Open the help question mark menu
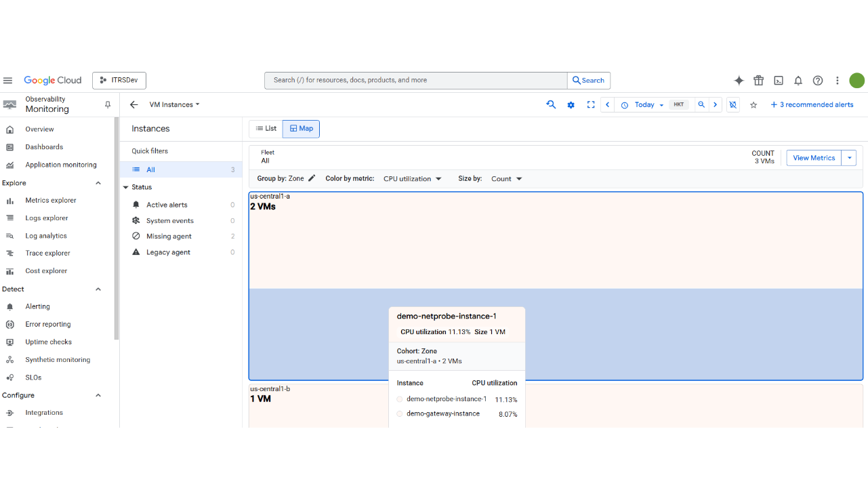 (x=818, y=81)
